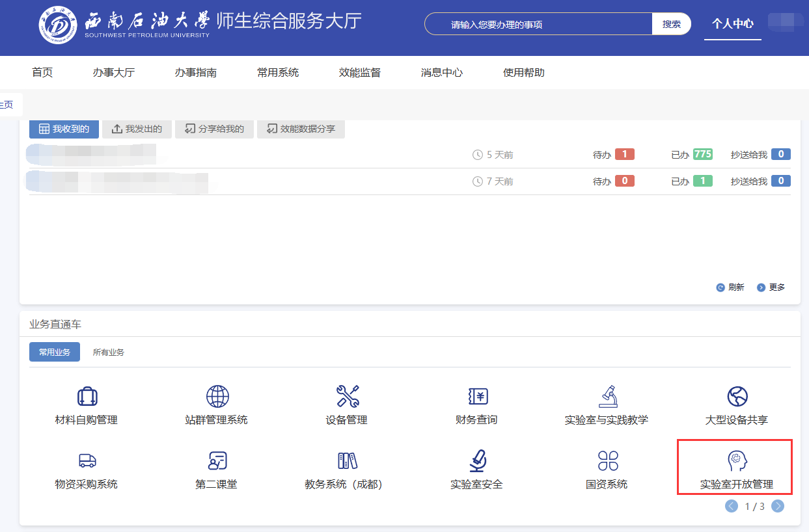The width and height of the screenshot is (809, 532).
Task: Open the 财务查询 yen icon
Action: (477, 396)
